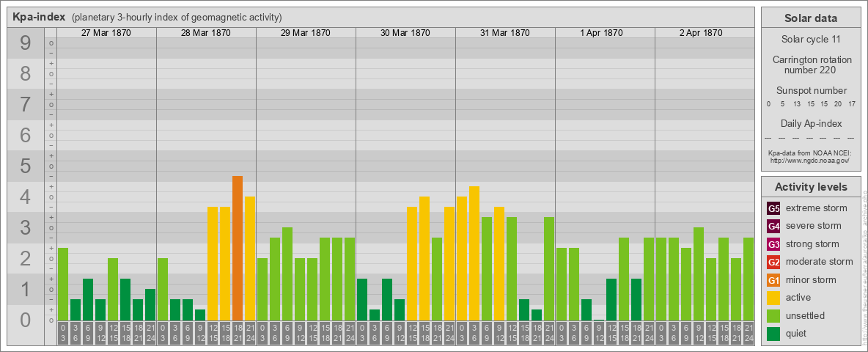868x352 pixels.
Task: Click the G1 minor storm badge
Action: [773, 280]
